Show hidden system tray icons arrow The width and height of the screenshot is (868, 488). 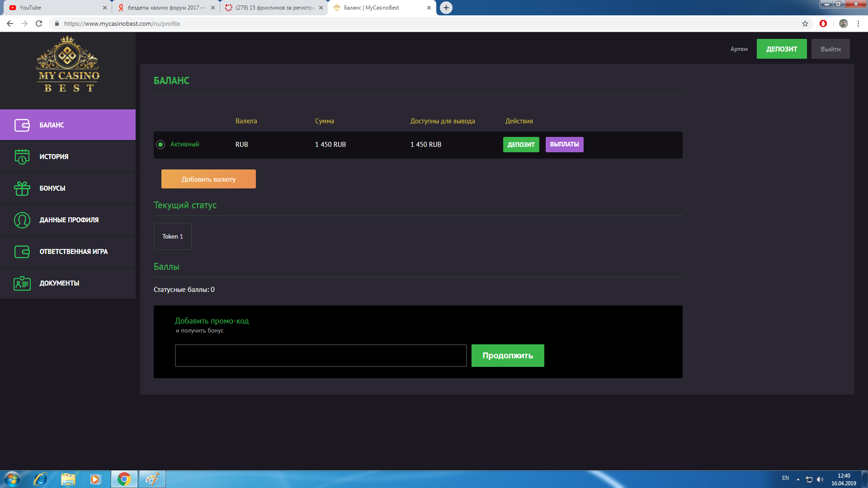(x=798, y=479)
